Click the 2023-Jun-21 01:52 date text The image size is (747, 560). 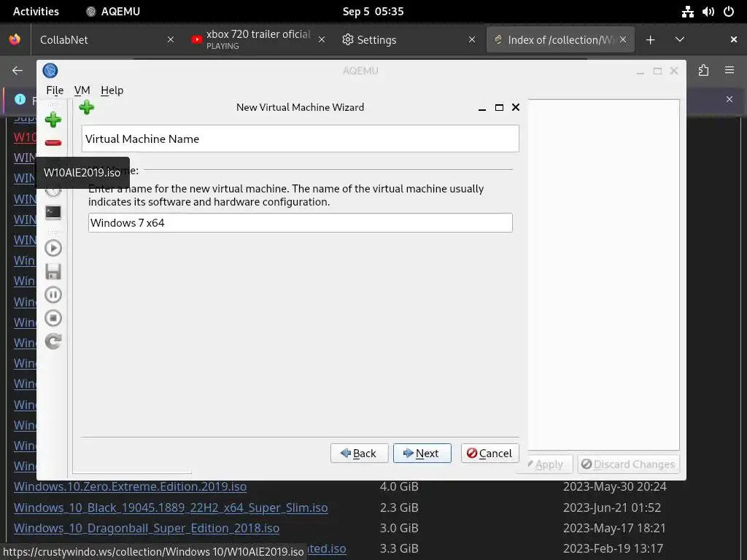click(612, 507)
